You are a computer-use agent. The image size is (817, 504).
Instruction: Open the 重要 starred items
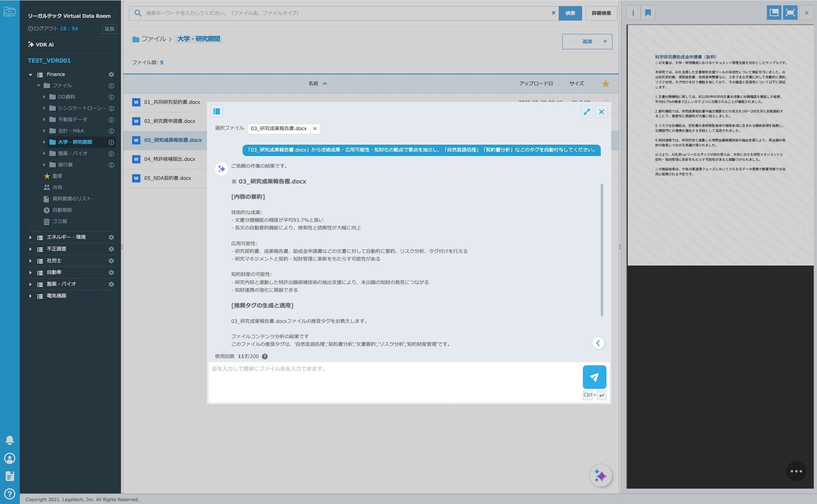[x=57, y=176]
